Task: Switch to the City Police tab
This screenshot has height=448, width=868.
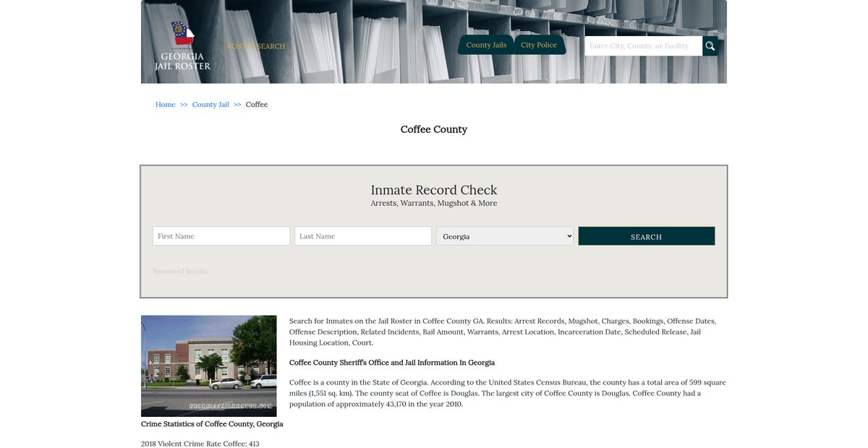Action: click(x=539, y=45)
